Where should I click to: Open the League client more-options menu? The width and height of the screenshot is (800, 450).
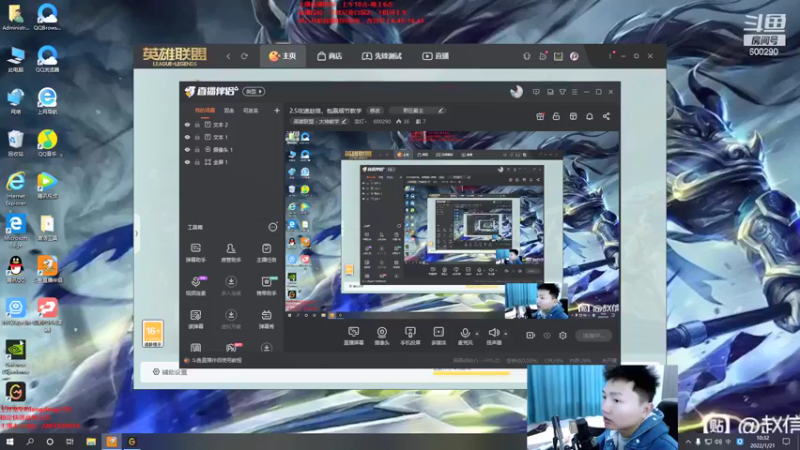[610, 56]
